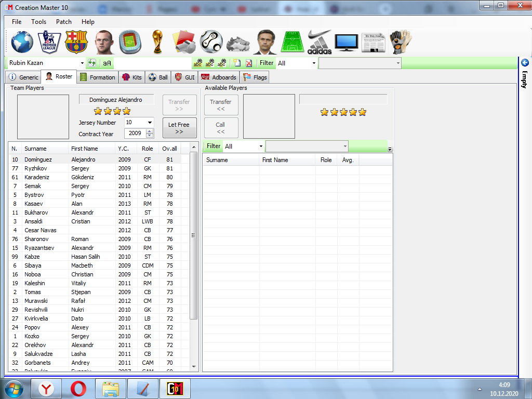Image resolution: width=532 pixels, height=399 pixels.
Task: Click the globe countries icon
Action: 22,42
